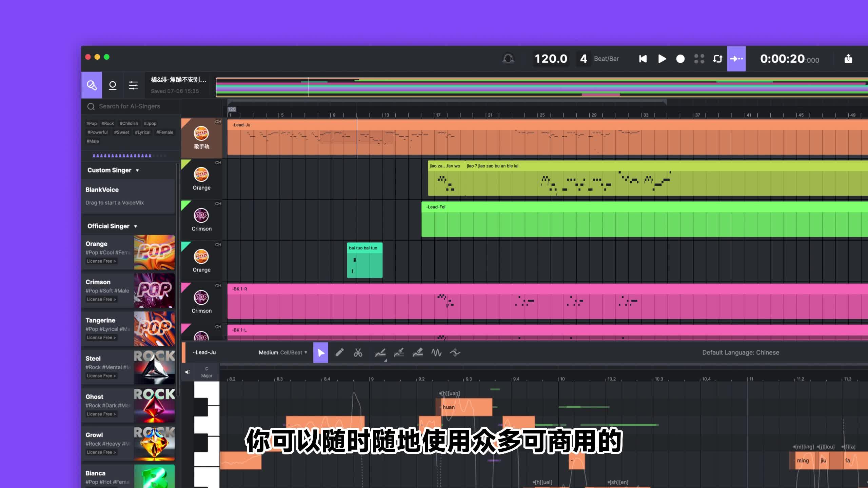Select the Pencil tool in the editor toolbar
This screenshot has height=488, width=868.
point(340,352)
